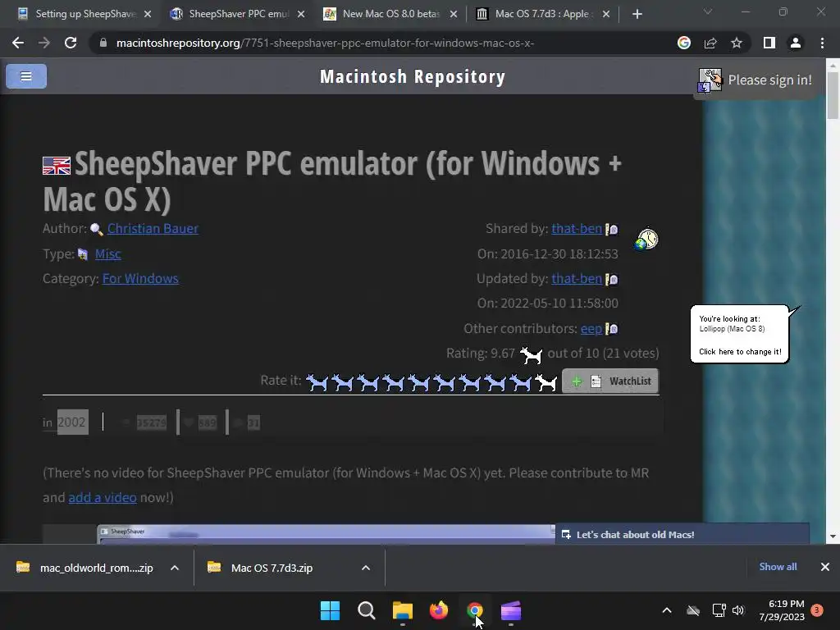Open For Windows category link
The image size is (840, 630).
point(140,279)
